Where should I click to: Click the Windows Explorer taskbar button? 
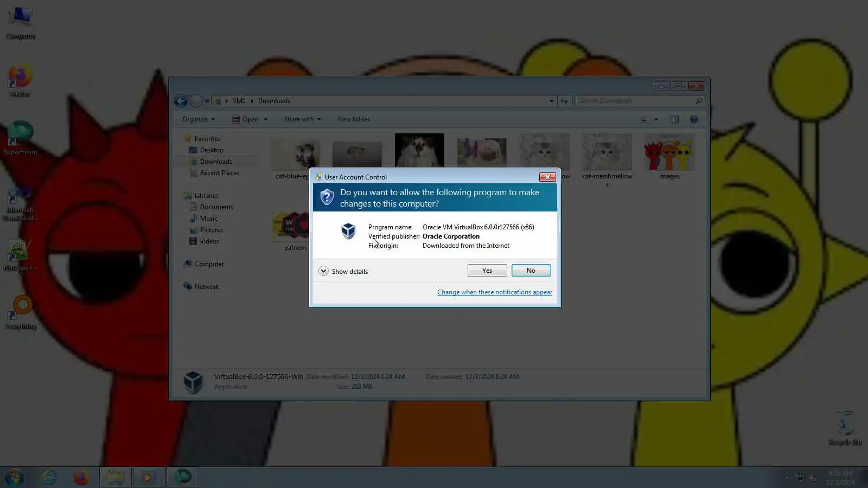tap(115, 478)
